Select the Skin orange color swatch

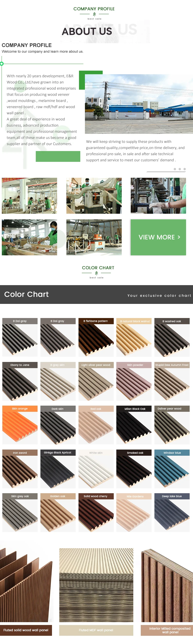click(x=20, y=425)
